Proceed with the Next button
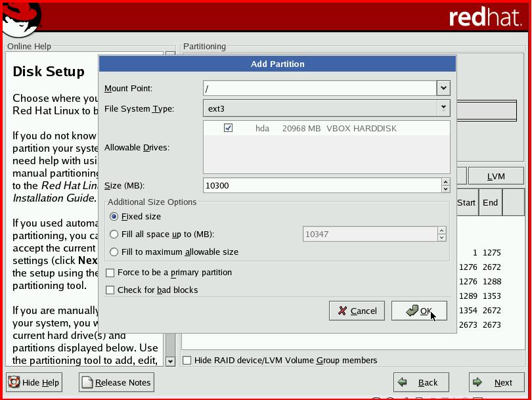This screenshot has height=400, width=532. click(497, 382)
